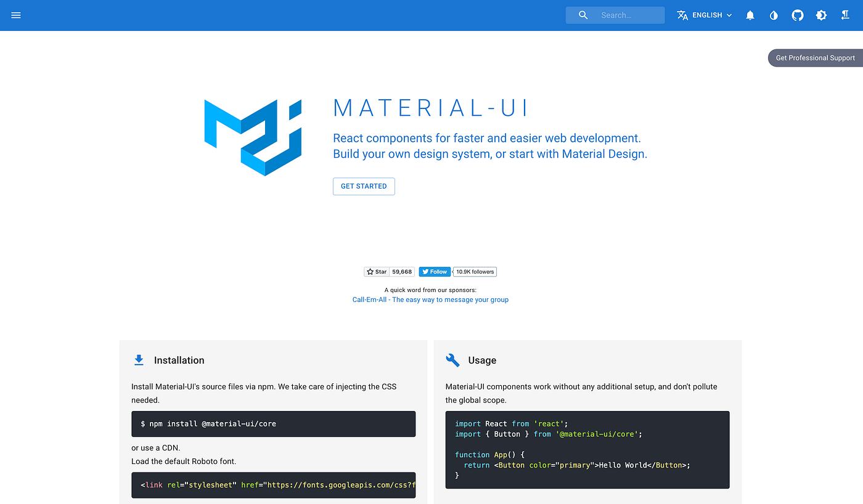Click the Twitter bird on the Follow widget
The width and height of the screenshot is (863, 504).
point(426,271)
